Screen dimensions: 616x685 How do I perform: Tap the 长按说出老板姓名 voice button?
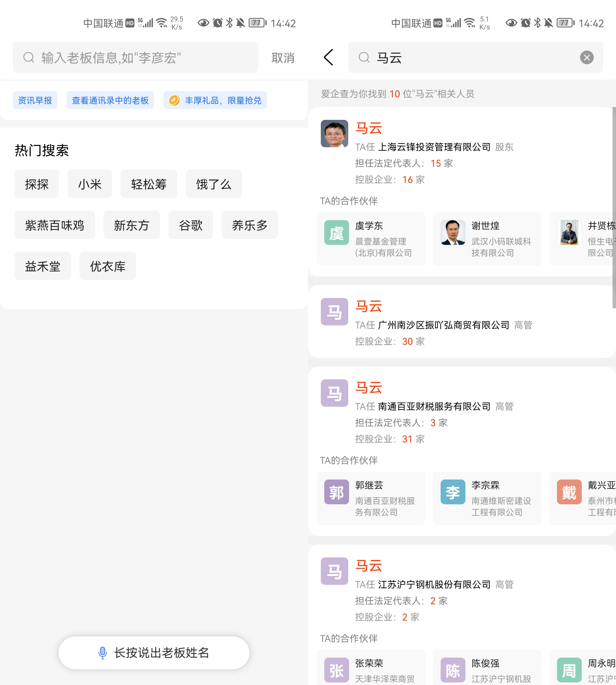(154, 652)
